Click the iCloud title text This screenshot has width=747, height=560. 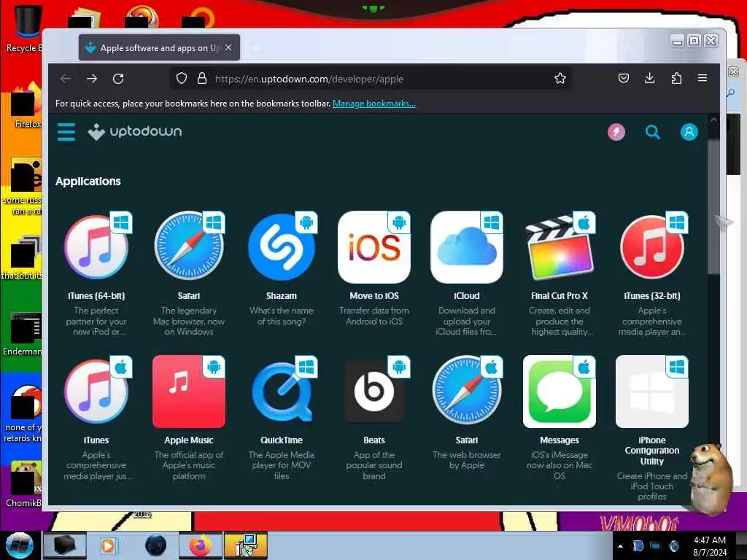pos(467,296)
